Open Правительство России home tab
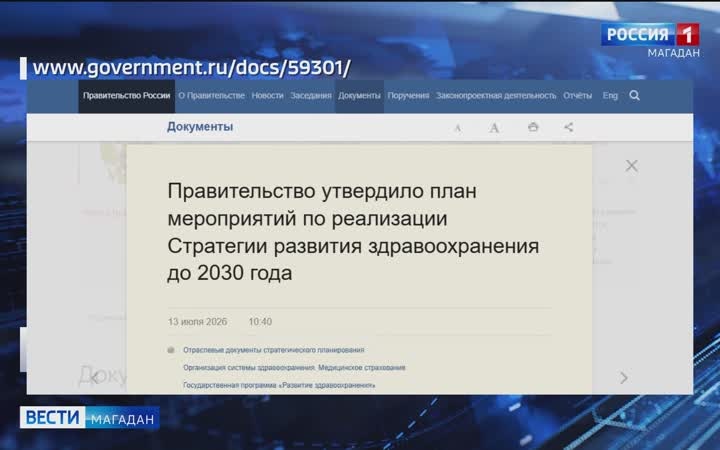This screenshot has width=720, height=450. tap(126, 96)
